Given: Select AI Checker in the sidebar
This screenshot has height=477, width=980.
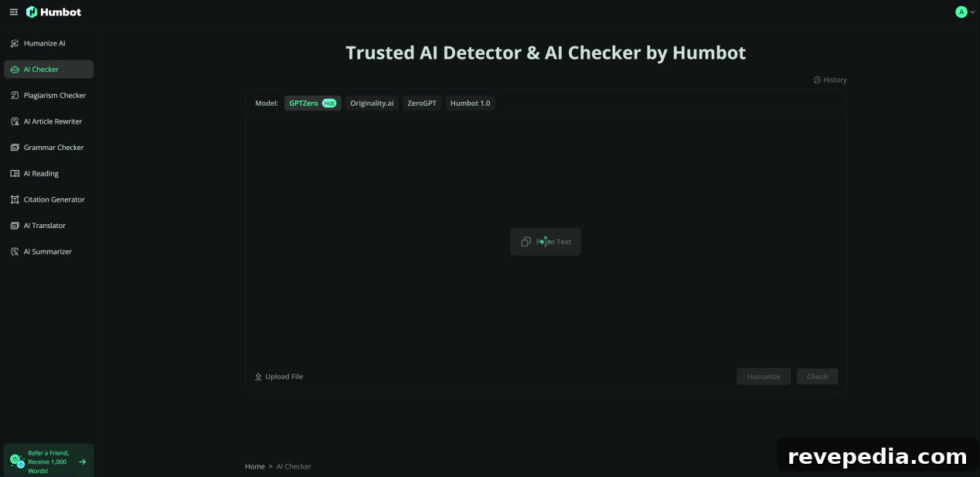Looking at the screenshot, I should 49,70.
